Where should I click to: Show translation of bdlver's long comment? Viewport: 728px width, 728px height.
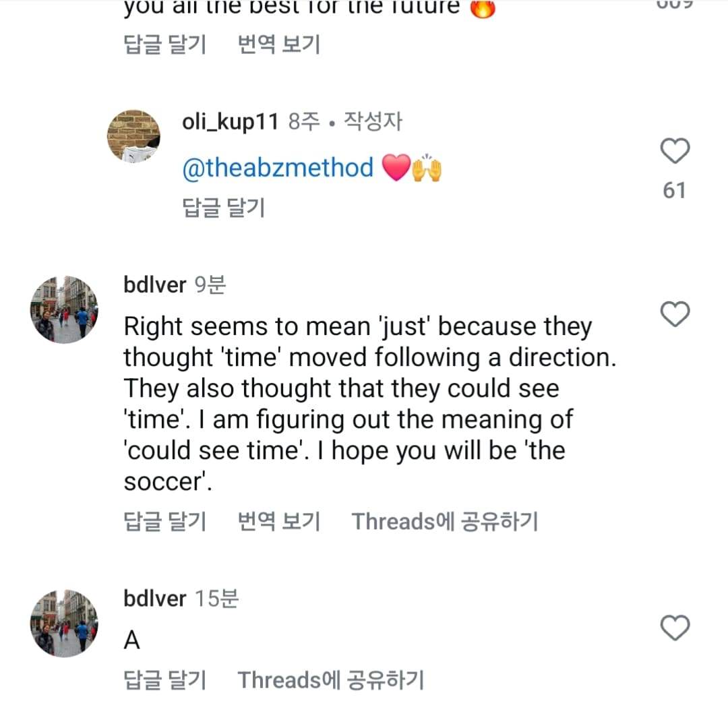click(x=279, y=521)
